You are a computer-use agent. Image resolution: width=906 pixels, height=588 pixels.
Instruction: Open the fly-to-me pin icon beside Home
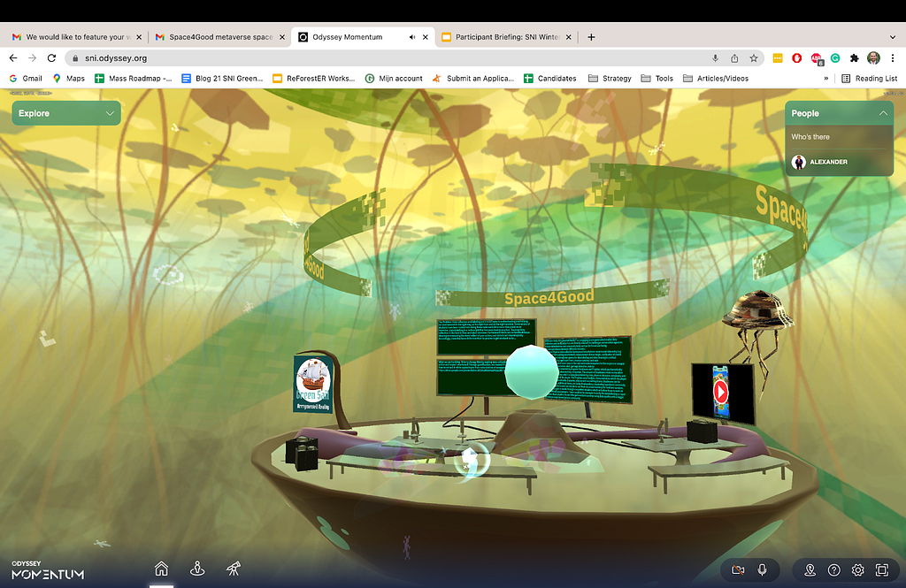pyautogui.click(x=197, y=569)
